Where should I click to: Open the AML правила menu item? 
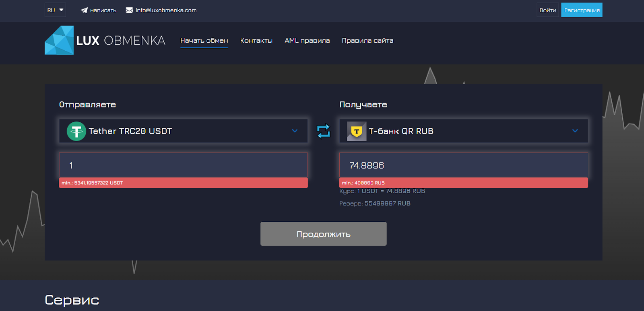click(307, 41)
